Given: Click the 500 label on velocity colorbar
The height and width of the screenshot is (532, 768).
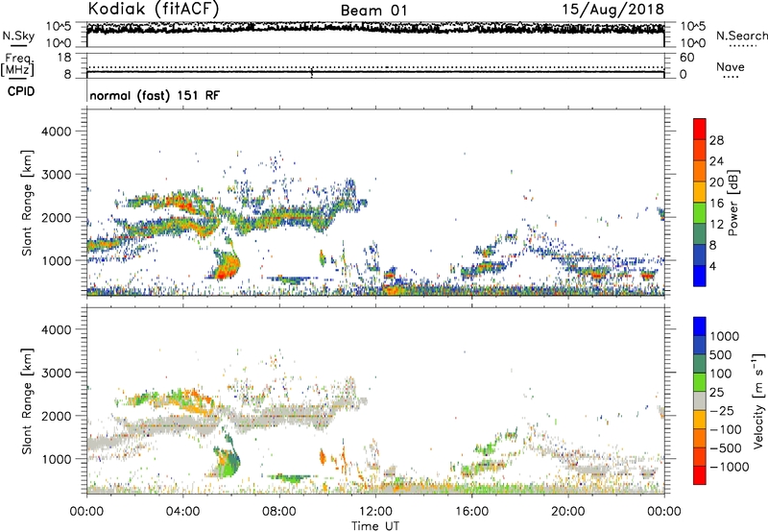Looking at the screenshot, I should pyautogui.click(x=721, y=355).
